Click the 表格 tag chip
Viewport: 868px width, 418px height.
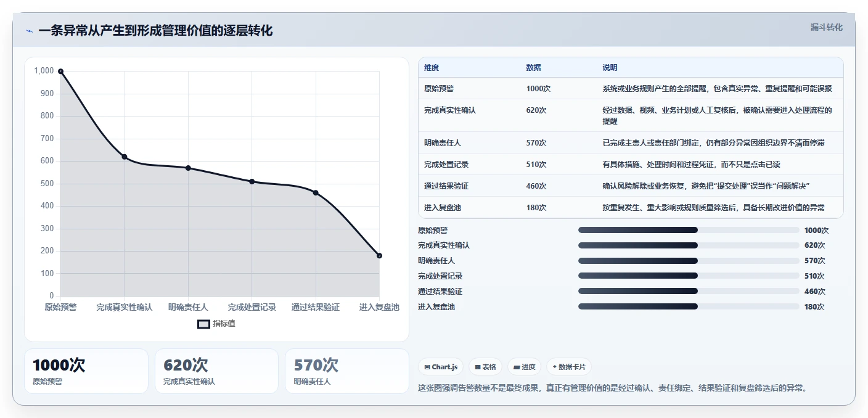pos(485,367)
